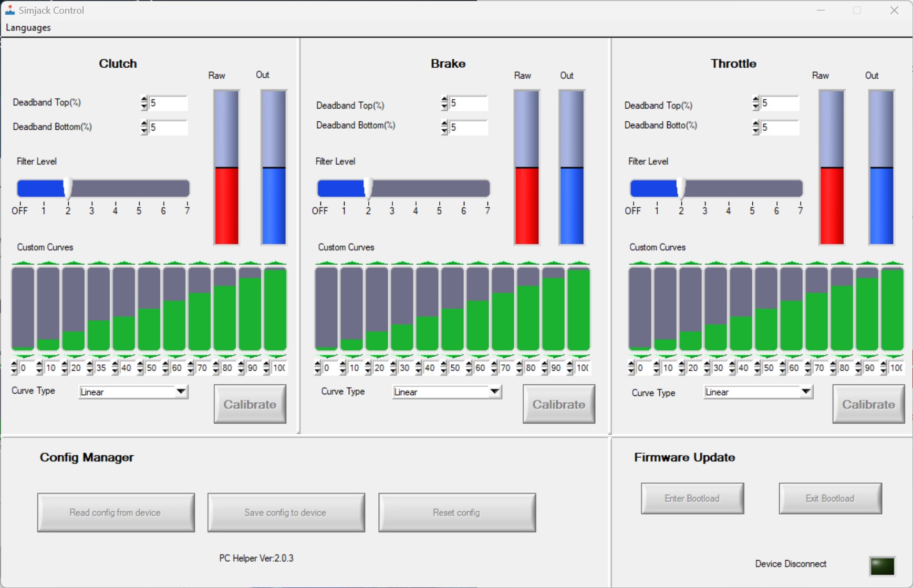Click the Clutch Filter Level slider handle
This screenshot has height=588, width=913.
tap(68, 188)
